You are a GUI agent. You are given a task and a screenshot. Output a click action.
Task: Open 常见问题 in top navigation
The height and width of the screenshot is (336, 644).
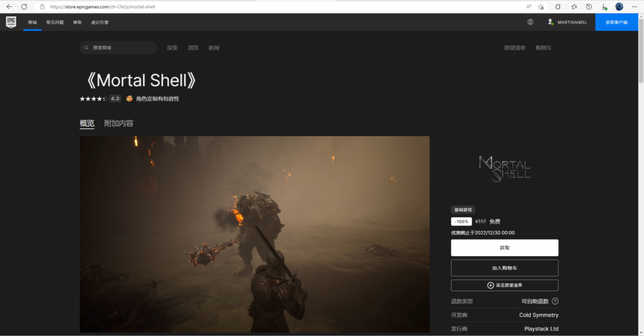55,22
